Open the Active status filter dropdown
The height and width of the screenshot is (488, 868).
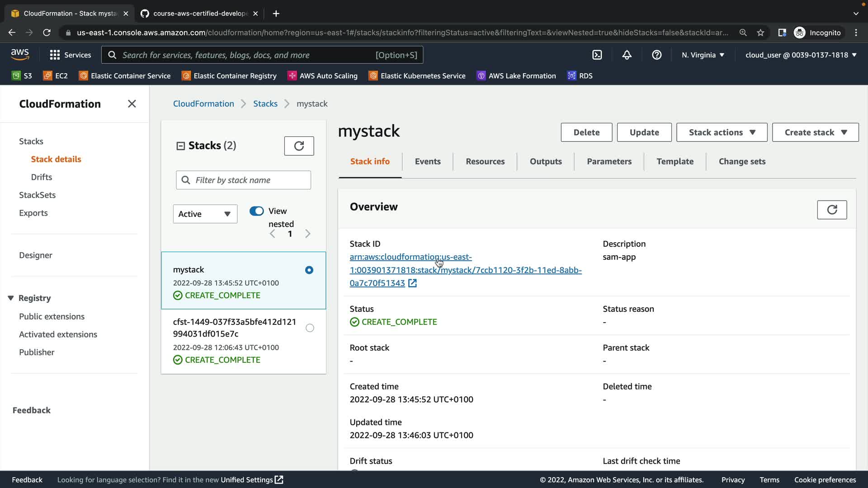pyautogui.click(x=205, y=214)
